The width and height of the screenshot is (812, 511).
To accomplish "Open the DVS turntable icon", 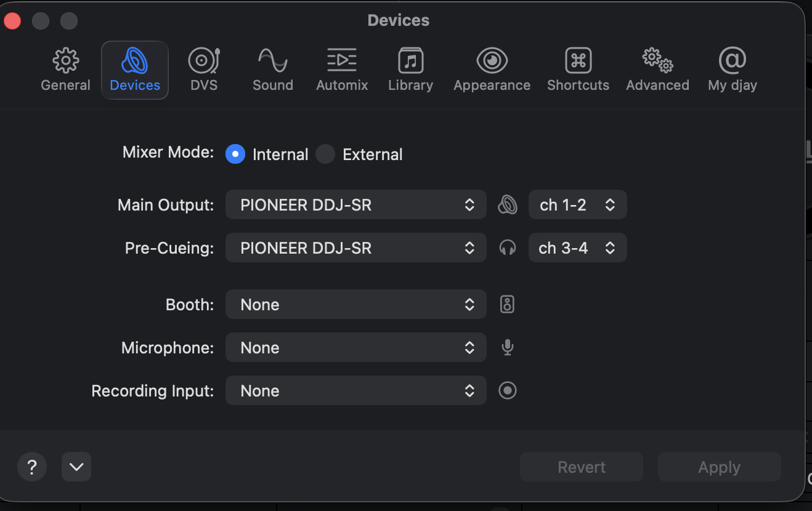I will 204,61.
